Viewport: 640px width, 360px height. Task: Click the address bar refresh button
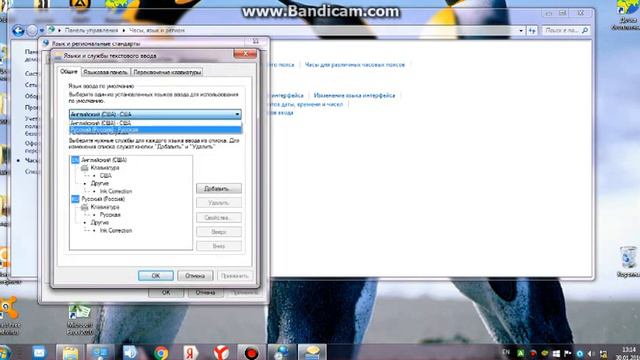[532, 31]
